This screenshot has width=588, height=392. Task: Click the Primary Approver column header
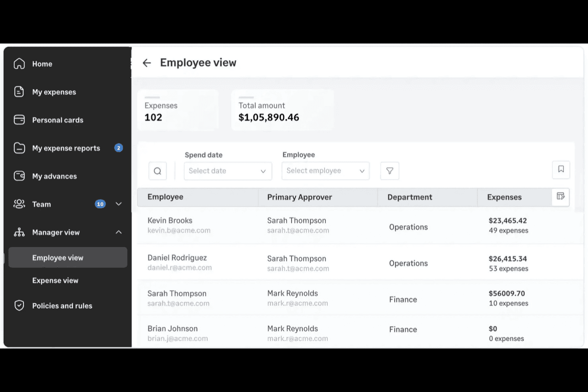300,197
